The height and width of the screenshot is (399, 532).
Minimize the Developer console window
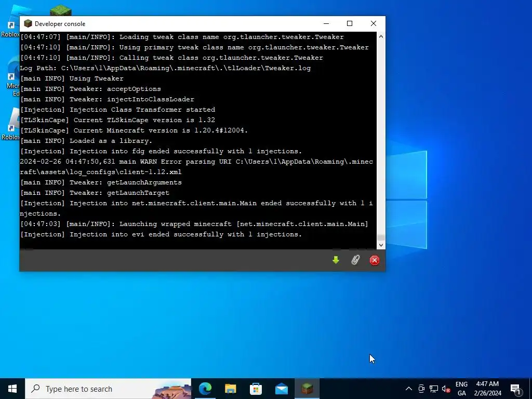(x=326, y=23)
